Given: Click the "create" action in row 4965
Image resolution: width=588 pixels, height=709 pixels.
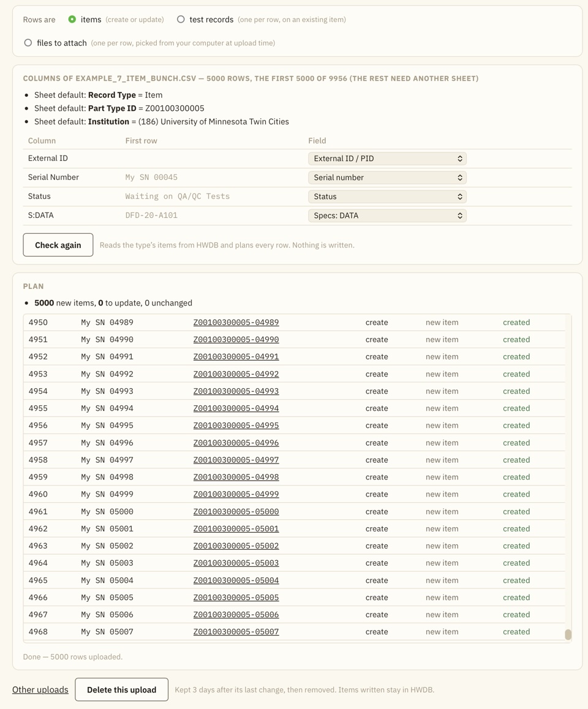Looking at the screenshot, I should click(x=377, y=580).
